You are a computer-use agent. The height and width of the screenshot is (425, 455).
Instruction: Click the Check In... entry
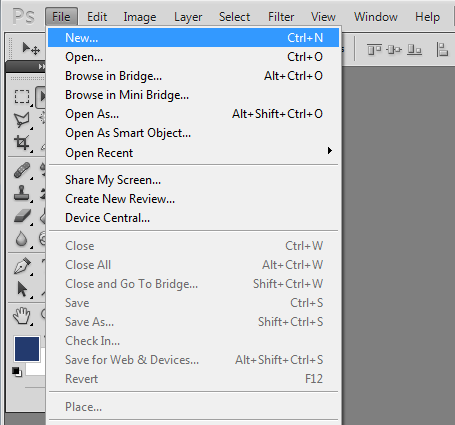[x=194, y=341]
